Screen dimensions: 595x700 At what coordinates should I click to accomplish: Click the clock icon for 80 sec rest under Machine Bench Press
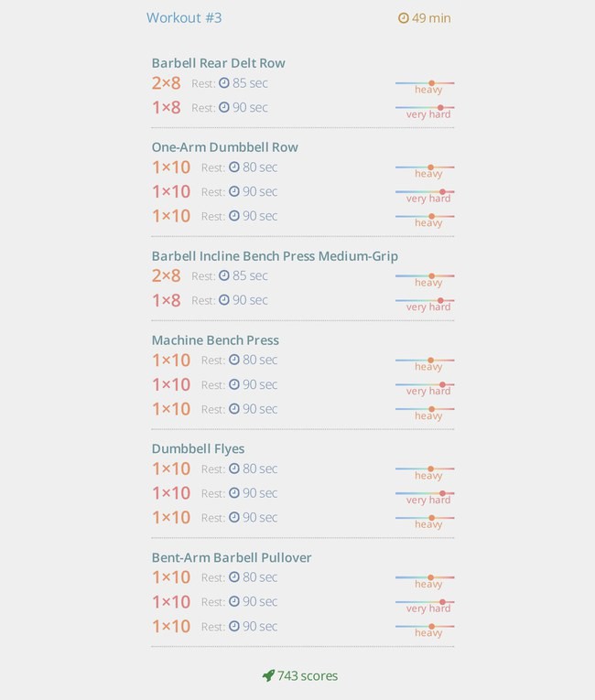click(x=234, y=360)
